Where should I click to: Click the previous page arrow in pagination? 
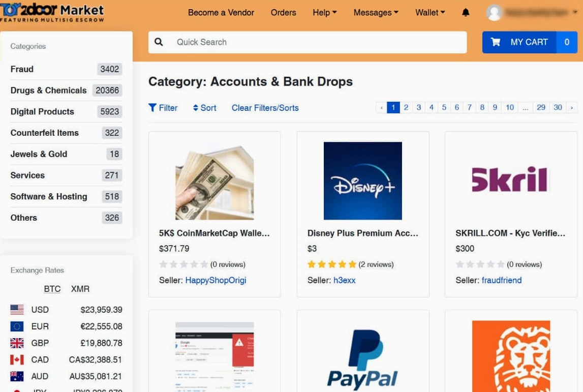382,107
